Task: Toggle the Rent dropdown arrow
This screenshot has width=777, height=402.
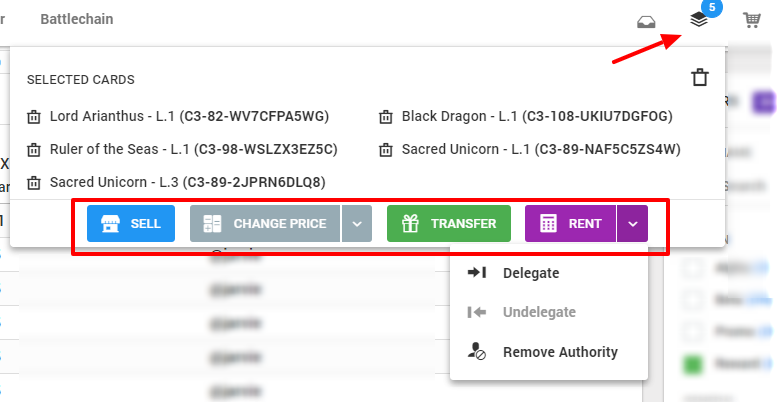Action: click(x=632, y=224)
